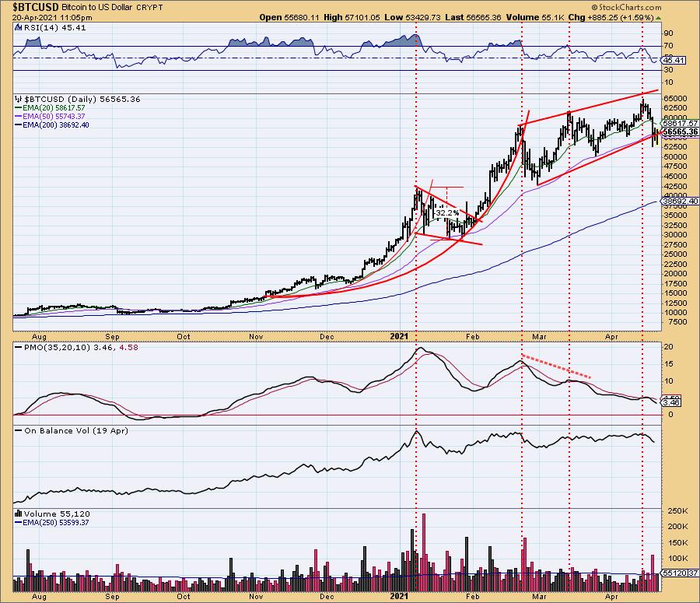The height and width of the screenshot is (603, 700).
Task: Click the 3.46 PMO value tag
Action: pyautogui.click(x=671, y=402)
